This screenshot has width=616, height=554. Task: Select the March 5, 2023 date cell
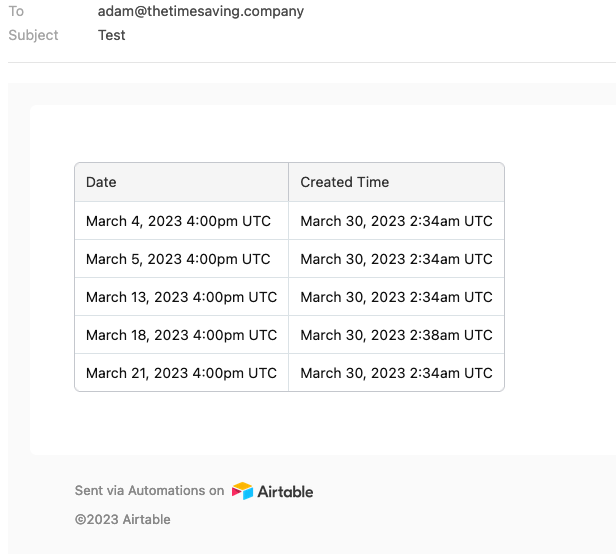182,259
